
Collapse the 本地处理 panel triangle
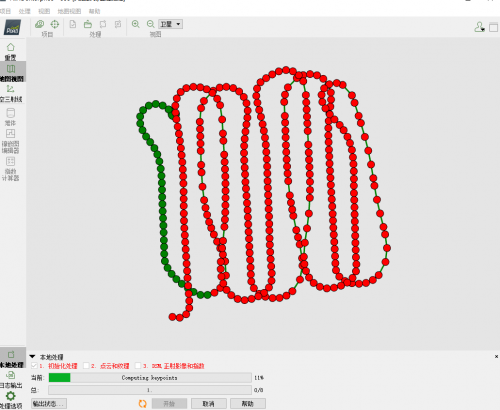(x=32, y=357)
